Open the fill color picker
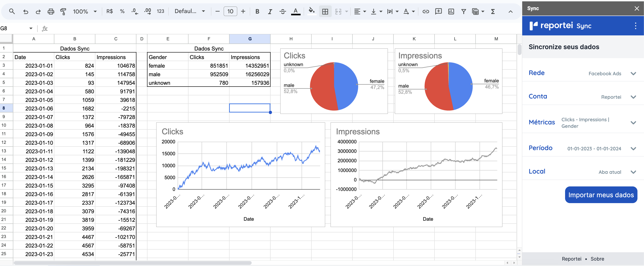The height and width of the screenshot is (266, 644). (311, 11)
